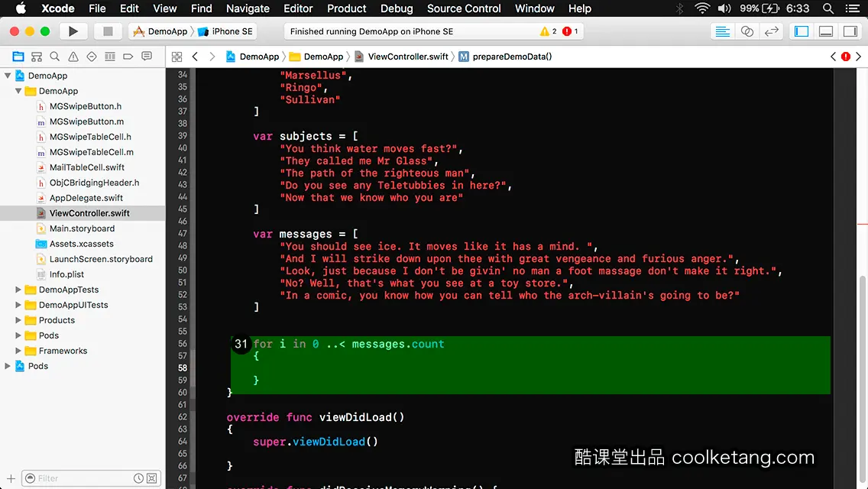868x489 pixels.
Task: Show the Debug navigator
Action: click(110, 57)
